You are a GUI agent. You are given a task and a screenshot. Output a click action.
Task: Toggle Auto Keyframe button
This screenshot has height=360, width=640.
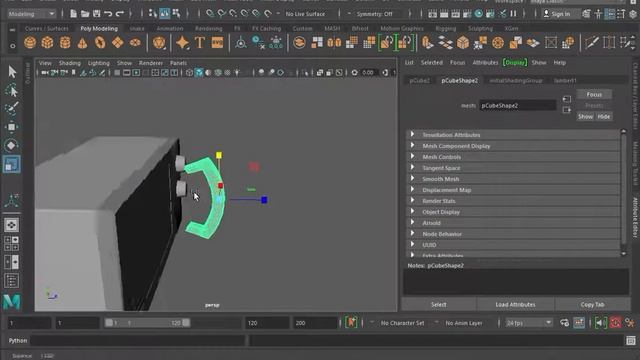616,322
